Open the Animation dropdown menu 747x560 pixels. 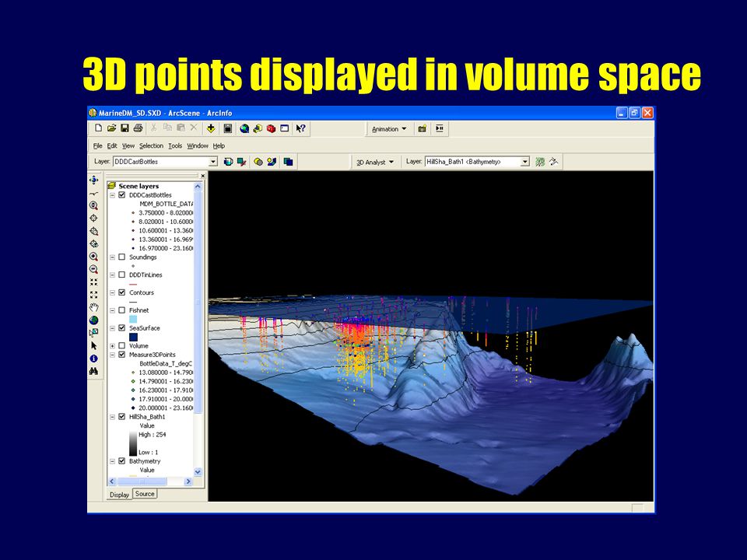coord(389,129)
